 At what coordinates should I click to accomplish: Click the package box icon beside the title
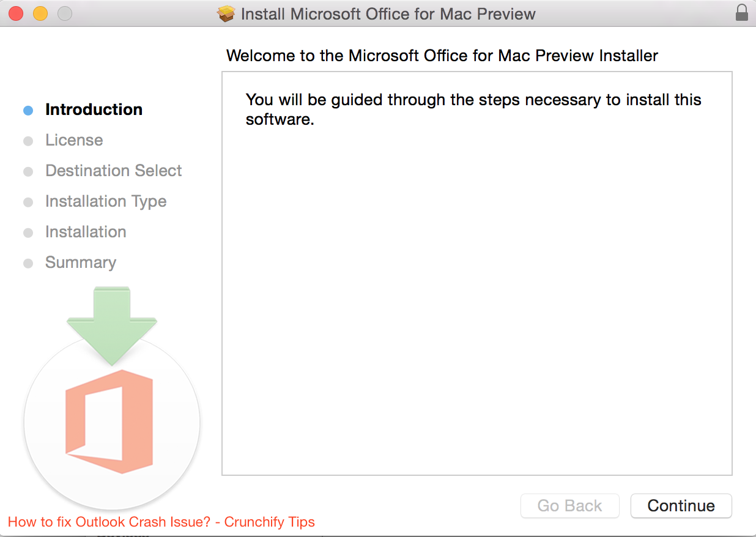click(x=226, y=13)
